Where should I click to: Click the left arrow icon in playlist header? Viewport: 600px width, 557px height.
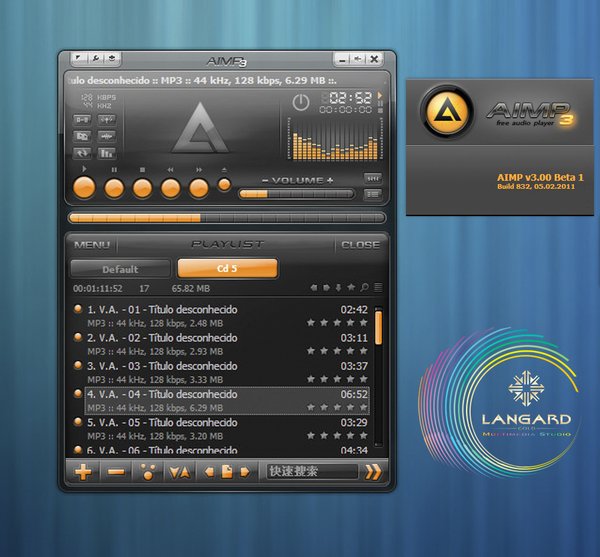[314, 287]
